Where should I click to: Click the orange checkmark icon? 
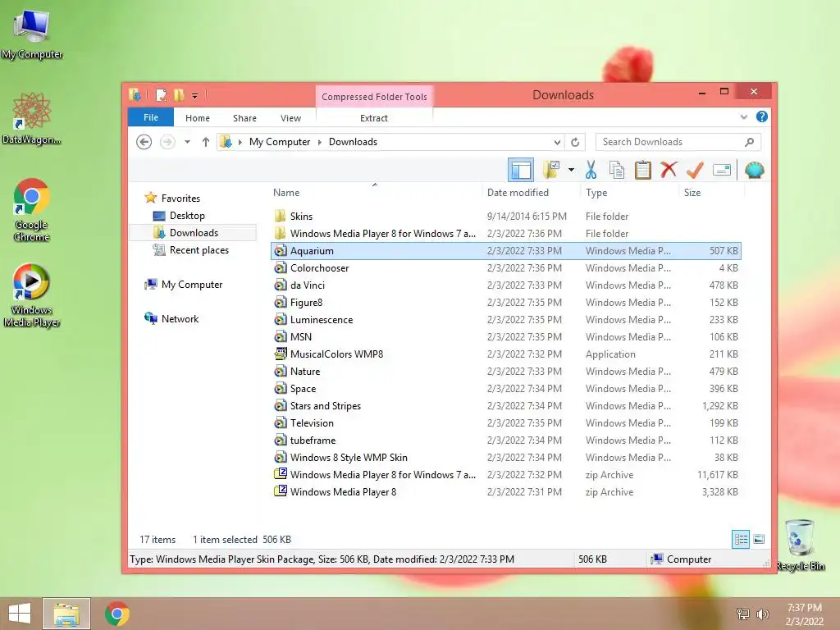click(x=695, y=171)
